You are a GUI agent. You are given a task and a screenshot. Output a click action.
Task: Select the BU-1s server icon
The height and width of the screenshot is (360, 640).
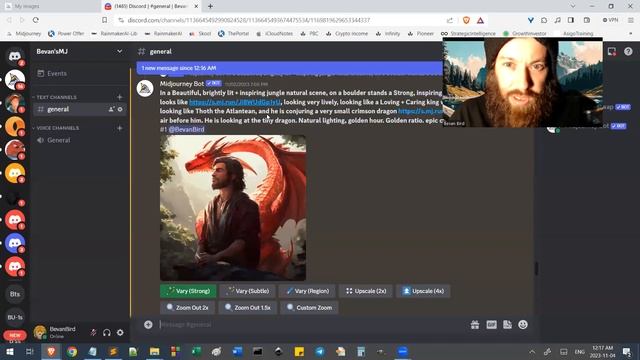pyautogui.click(x=15, y=317)
